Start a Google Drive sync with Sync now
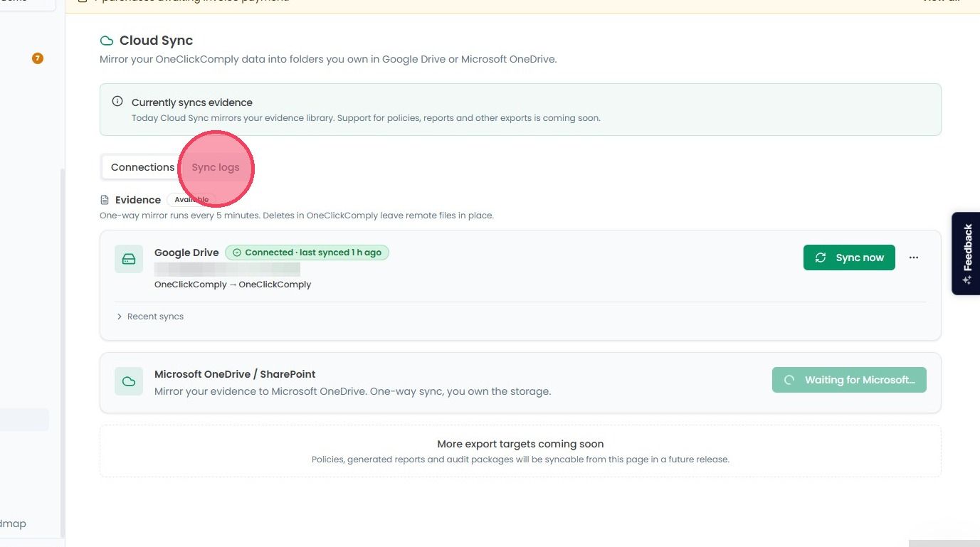980x547 pixels. (849, 257)
